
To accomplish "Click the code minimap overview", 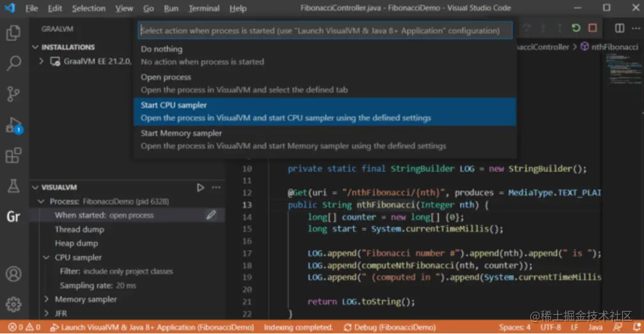I will click(625, 69).
